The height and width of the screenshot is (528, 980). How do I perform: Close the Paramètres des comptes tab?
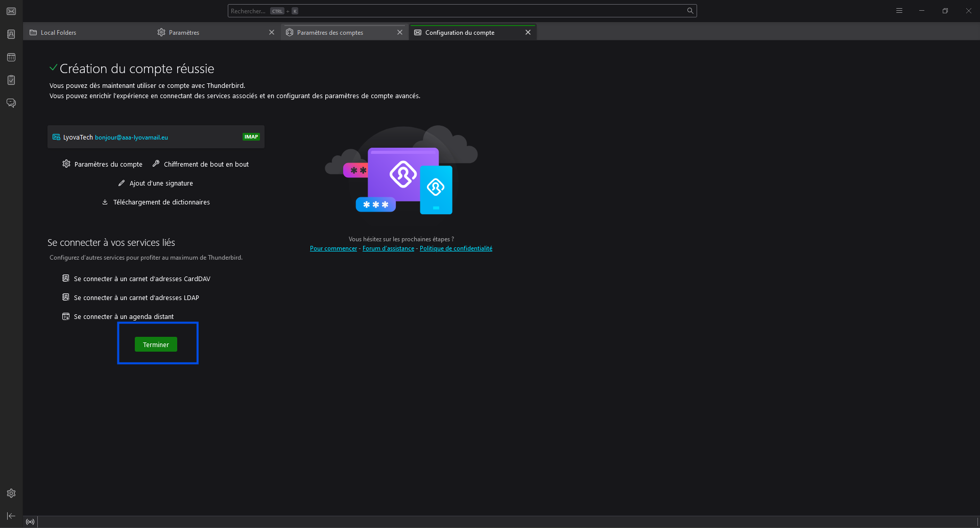(400, 32)
